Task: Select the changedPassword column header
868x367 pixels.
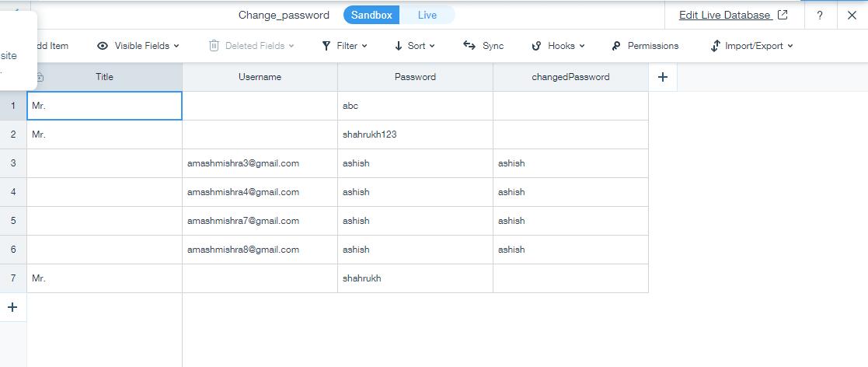Action: (x=570, y=77)
